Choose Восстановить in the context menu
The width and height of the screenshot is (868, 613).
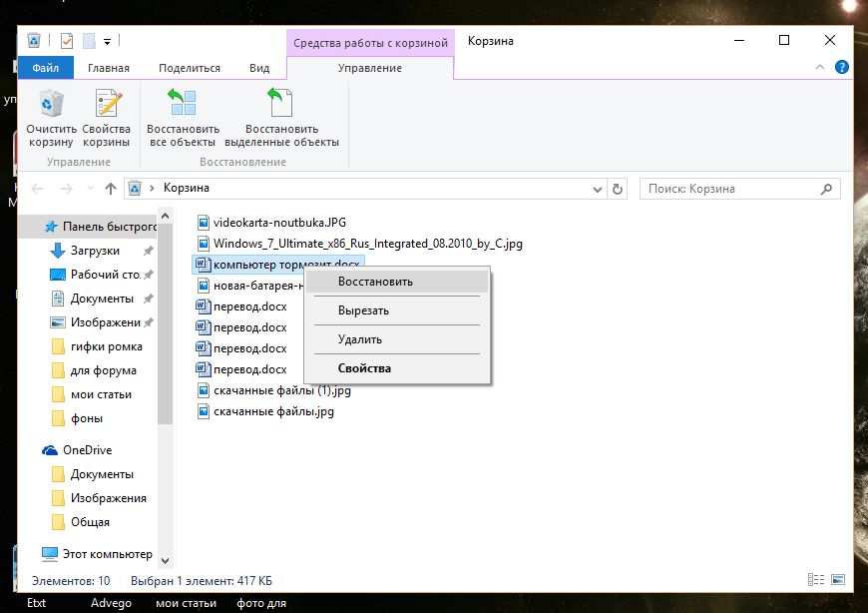[375, 282]
